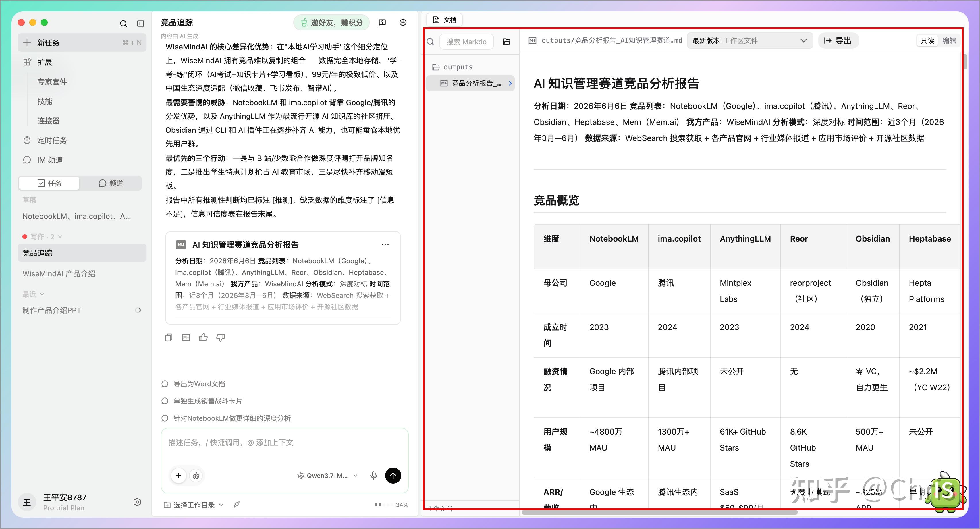Open 专家套件 in sidebar

point(52,82)
